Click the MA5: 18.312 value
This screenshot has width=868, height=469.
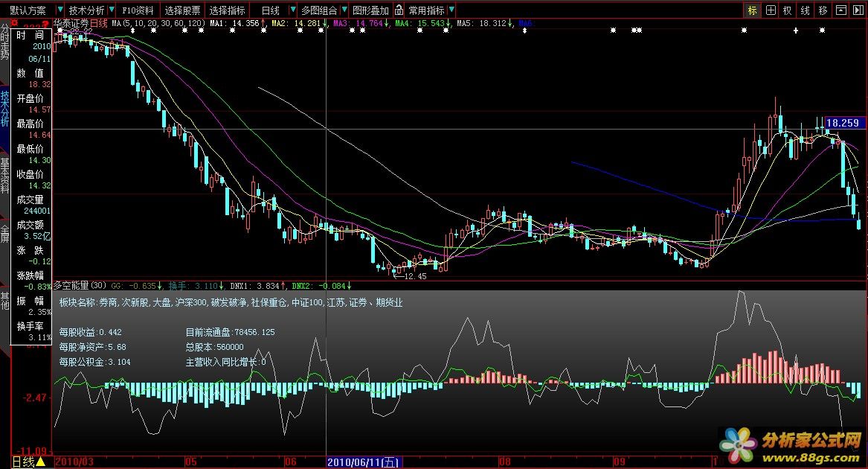[482, 23]
